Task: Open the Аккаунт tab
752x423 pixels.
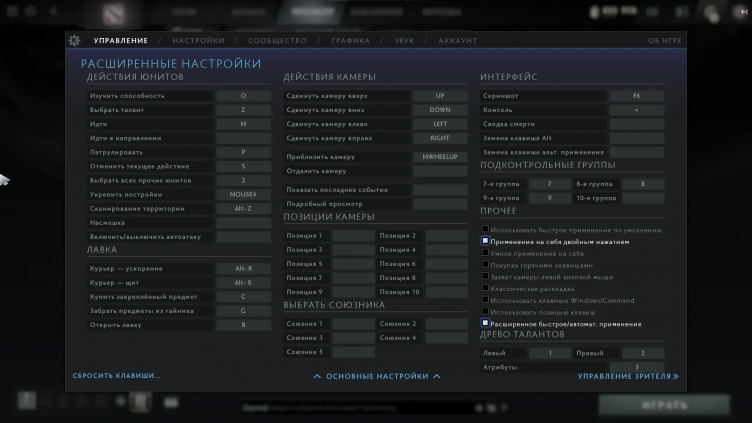Action: click(x=457, y=41)
